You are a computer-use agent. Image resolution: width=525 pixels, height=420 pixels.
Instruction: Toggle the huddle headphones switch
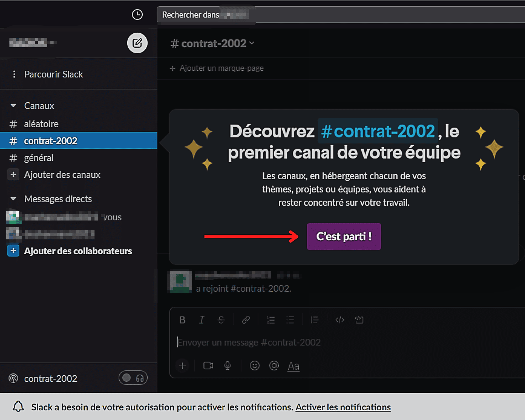pos(133,378)
